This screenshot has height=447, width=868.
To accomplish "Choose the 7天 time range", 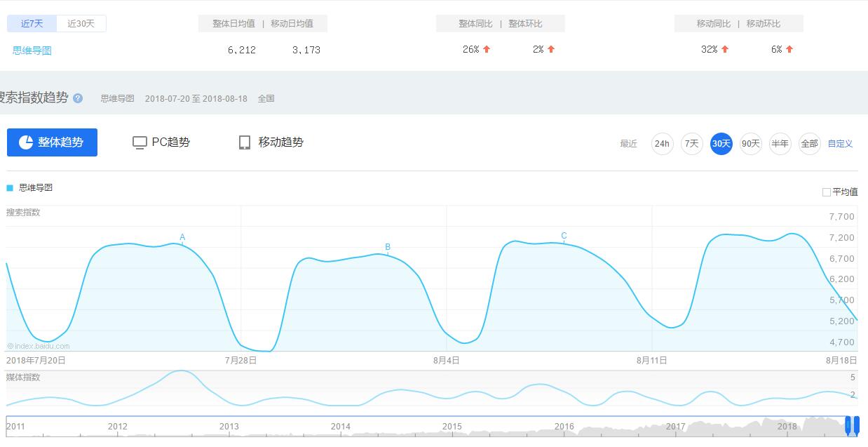I will 692,144.
